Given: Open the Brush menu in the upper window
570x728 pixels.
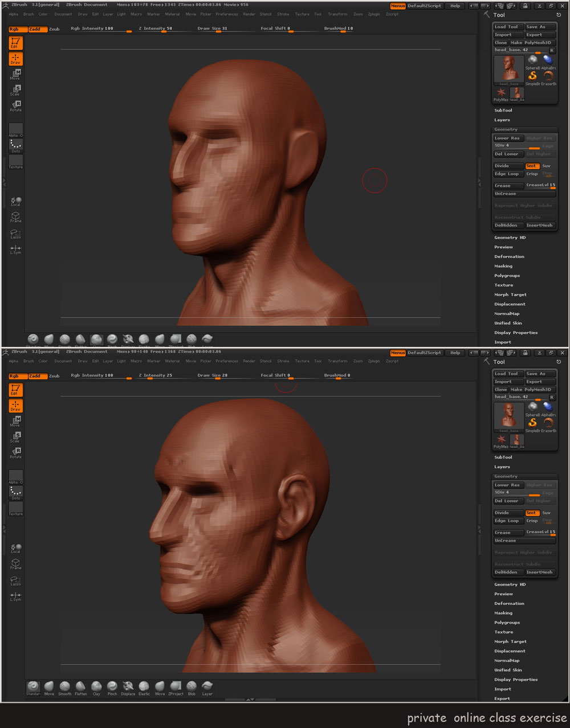Looking at the screenshot, I should click(28, 14).
